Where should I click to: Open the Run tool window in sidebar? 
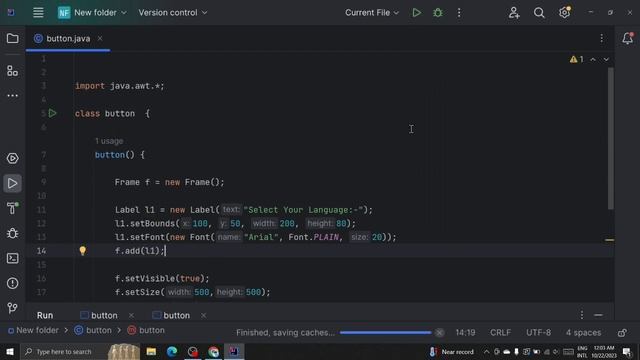click(x=12, y=183)
